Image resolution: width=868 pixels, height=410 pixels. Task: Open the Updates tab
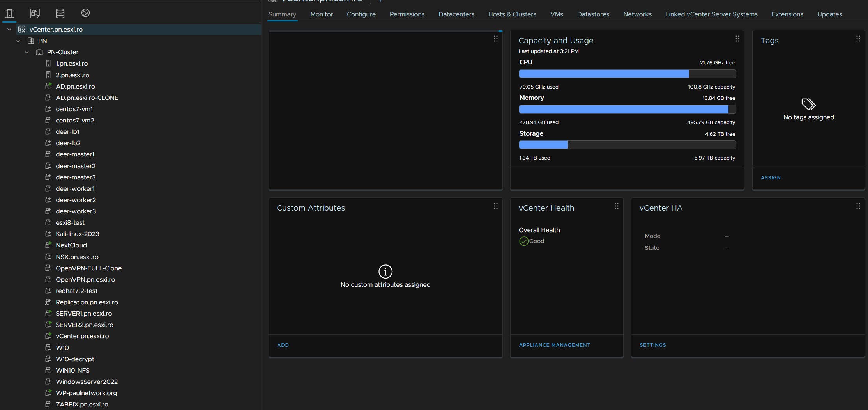pos(829,14)
